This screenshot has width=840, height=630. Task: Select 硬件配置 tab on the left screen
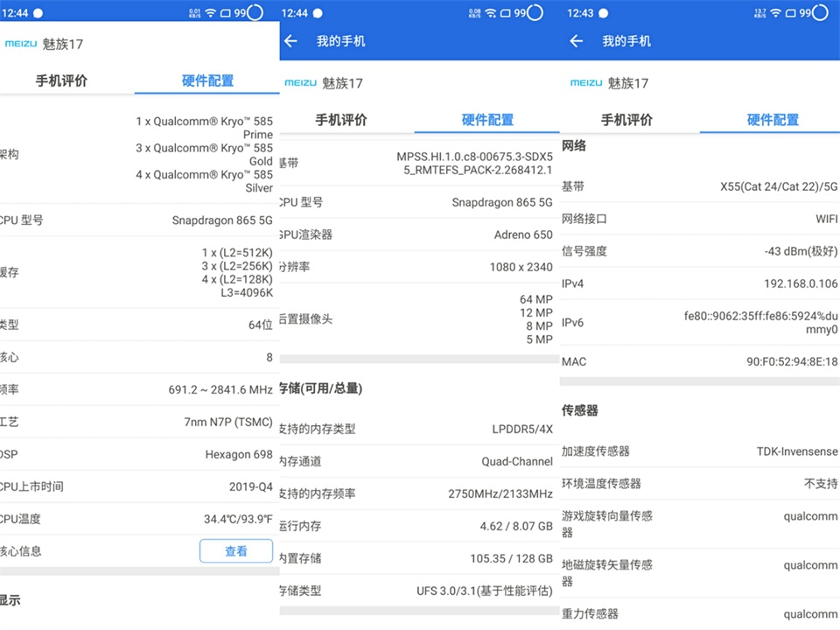pos(208,80)
